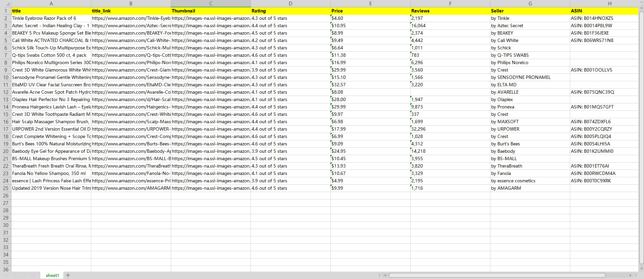
Task: Select row 25 header
Action: pos(6,188)
